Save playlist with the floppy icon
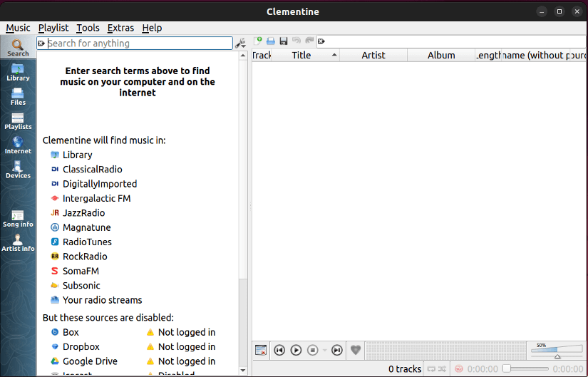 point(284,41)
